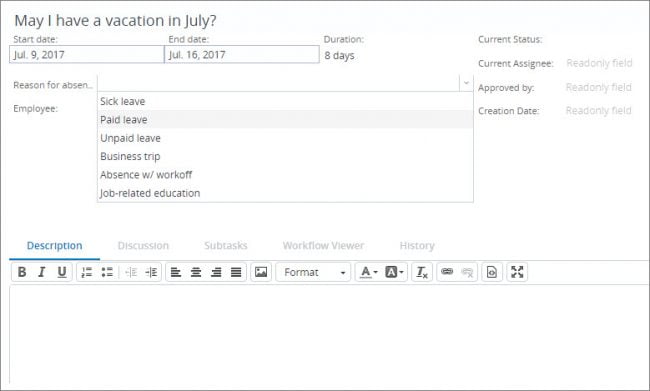Open the Workflow Viewer tab
The height and width of the screenshot is (391, 650).
(x=323, y=245)
